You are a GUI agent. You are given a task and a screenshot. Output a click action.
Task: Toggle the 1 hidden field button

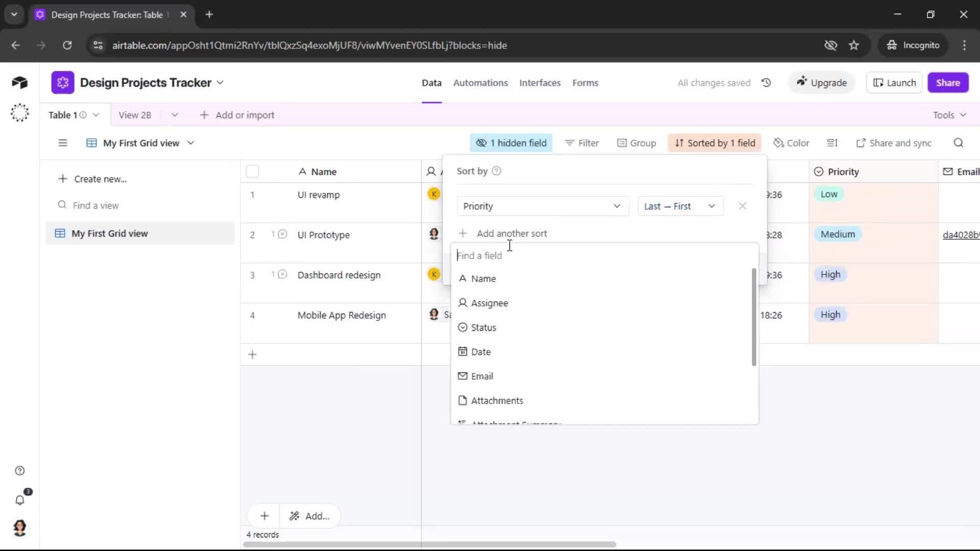pyautogui.click(x=511, y=143)
